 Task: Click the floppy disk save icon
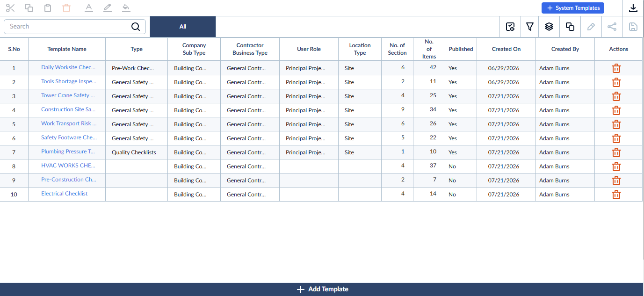coord(633,27)
